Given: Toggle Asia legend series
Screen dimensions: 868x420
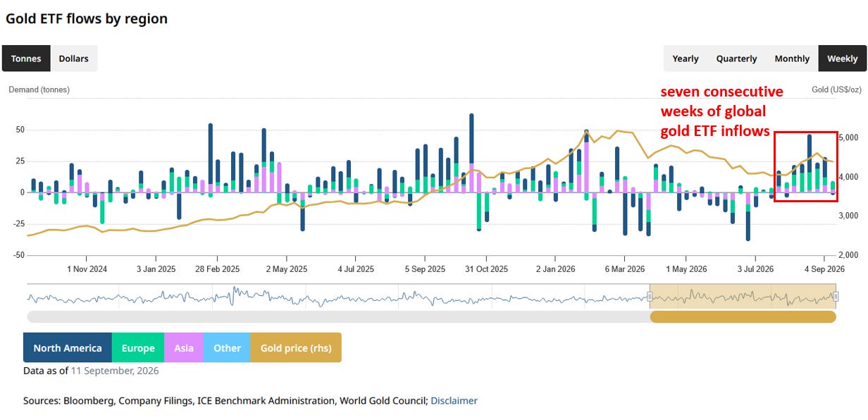Looking at the screenshot, I should coord(184,348).
